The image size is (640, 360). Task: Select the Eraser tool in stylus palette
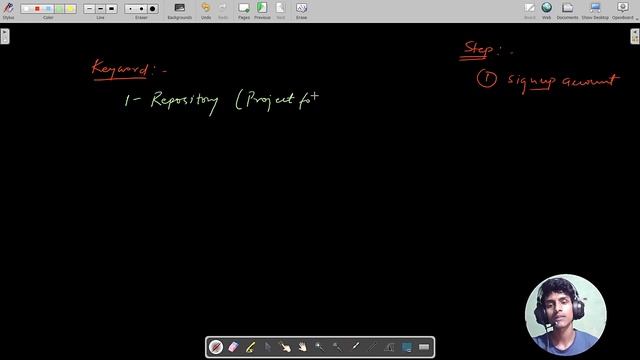click(233, 347)
